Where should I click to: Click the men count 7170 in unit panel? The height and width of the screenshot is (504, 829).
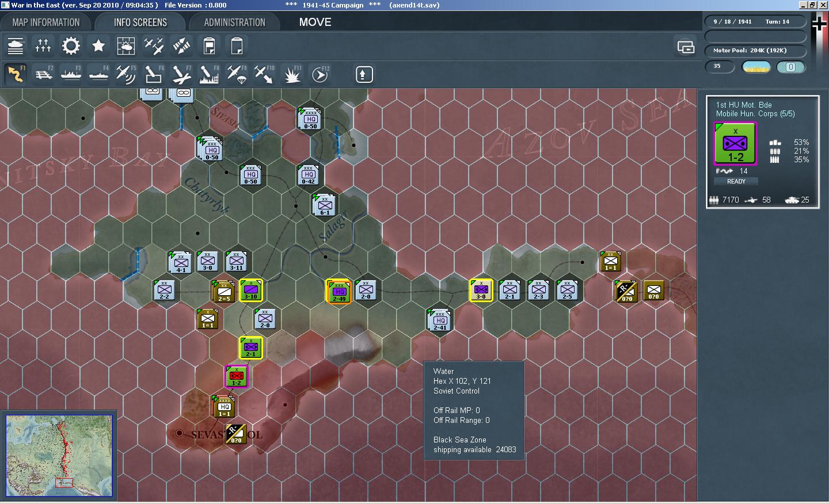click(724, 200)
